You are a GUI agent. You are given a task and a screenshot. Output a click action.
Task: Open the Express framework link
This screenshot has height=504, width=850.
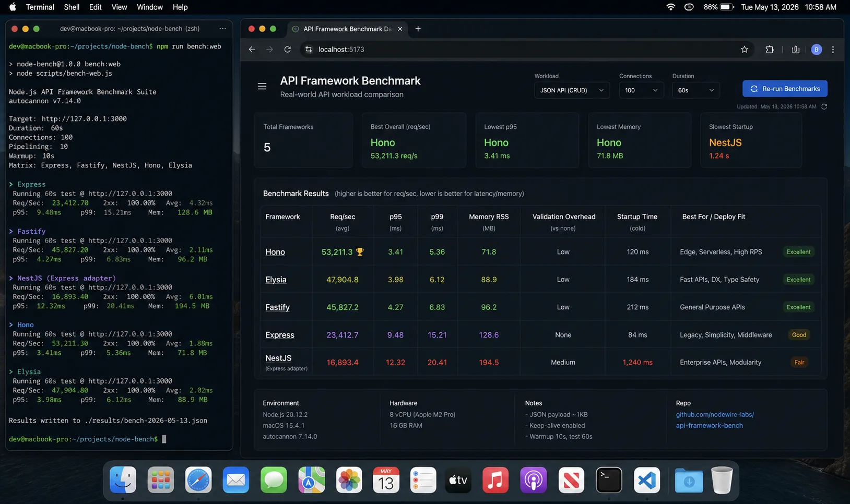tap(280, 335)
